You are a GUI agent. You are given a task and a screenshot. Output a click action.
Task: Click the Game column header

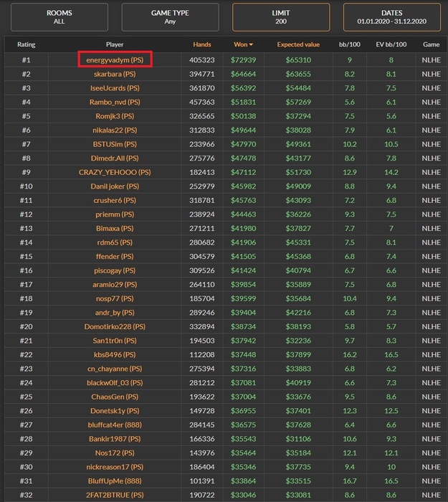pos(431,44)
